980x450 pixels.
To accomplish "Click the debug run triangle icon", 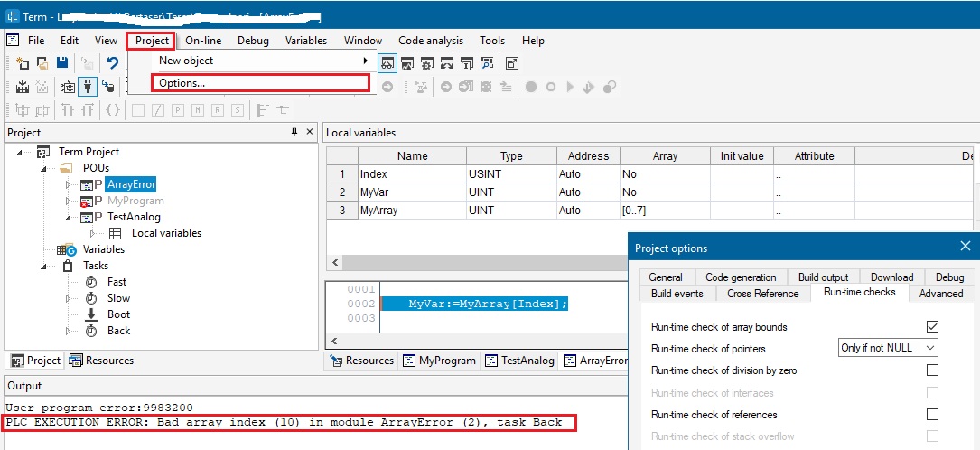I will pos(570,87).
